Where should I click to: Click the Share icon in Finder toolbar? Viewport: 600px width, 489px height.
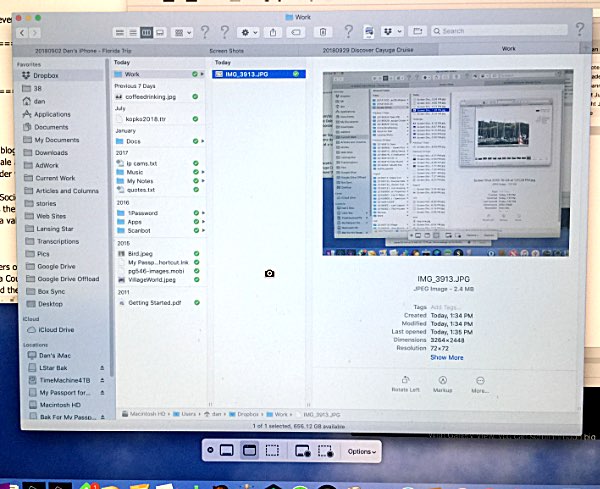click(x=273, y=31)
